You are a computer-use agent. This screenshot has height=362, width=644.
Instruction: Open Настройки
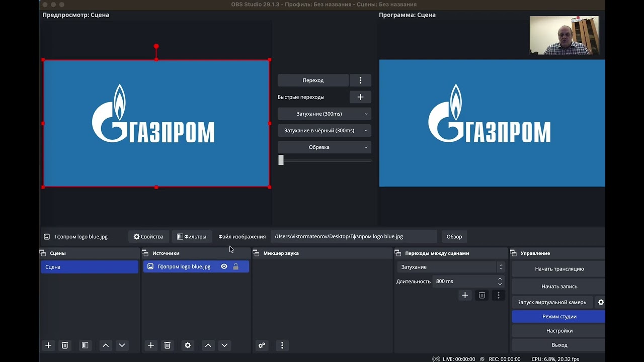click(559, 331)
